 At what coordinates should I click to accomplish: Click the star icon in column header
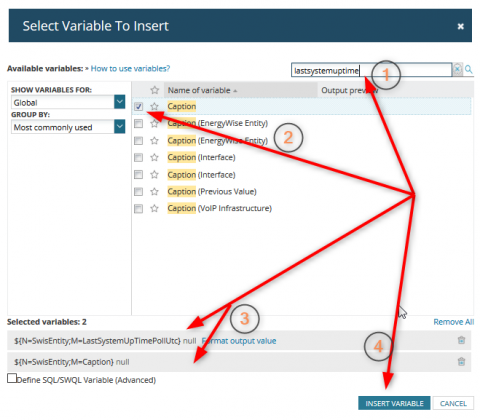click(154, 90)
